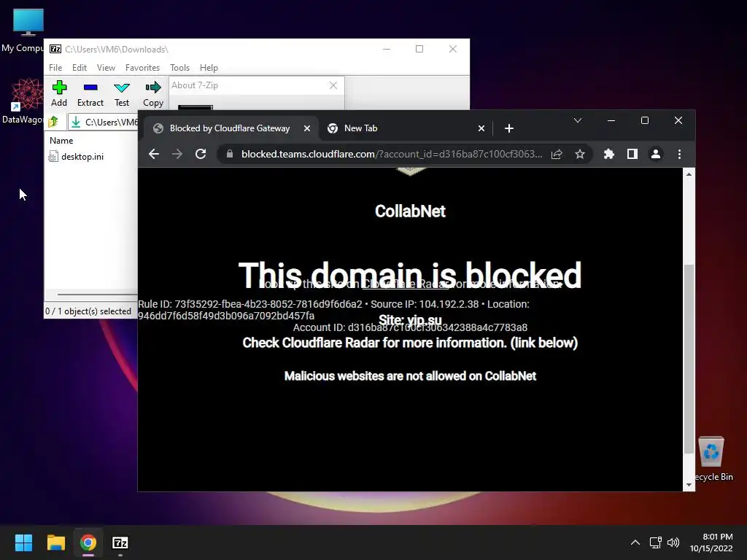
Task: Toggle Chrome side panel
Action: (632, 154)
